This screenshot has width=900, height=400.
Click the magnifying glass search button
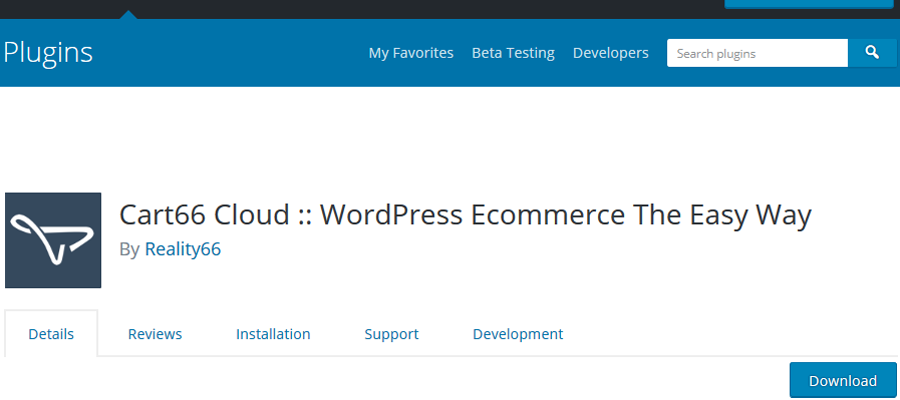click(x=872, y=53)
